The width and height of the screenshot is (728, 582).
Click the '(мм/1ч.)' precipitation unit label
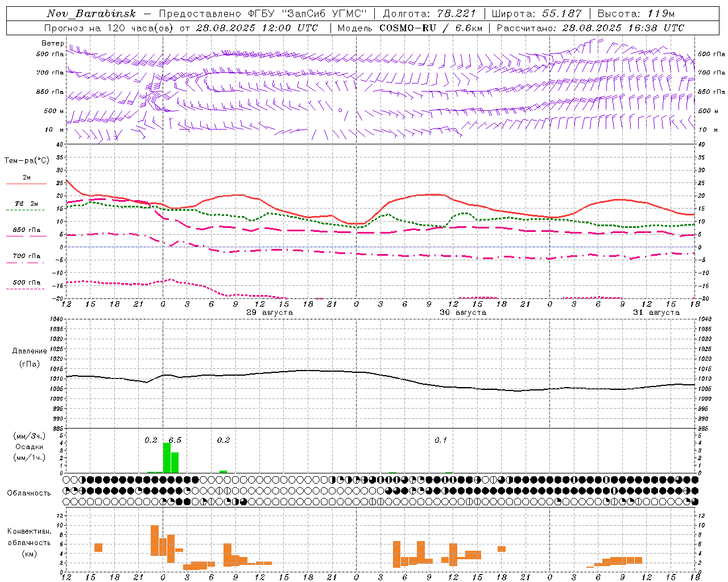click(30, 458)
